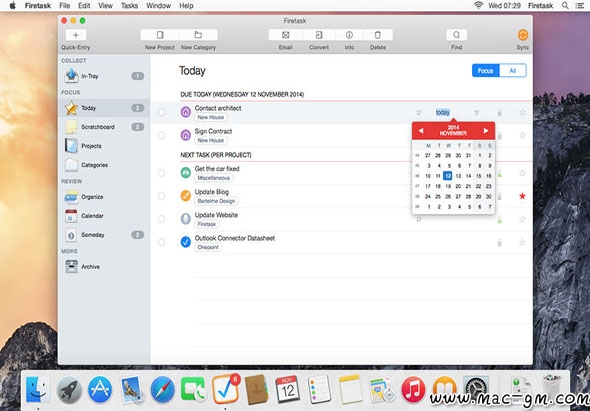Pick November 19 in the calendar popup

448,186
